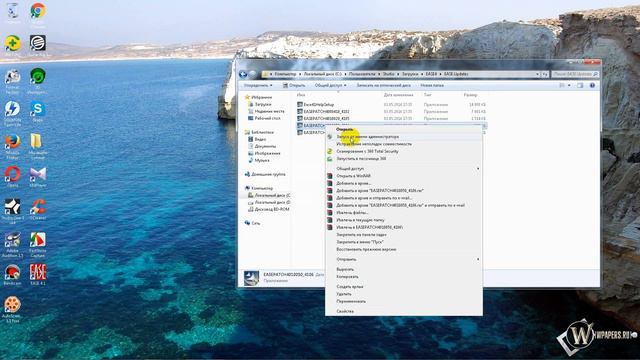Launch FastStone Capture desktop shortcut
The image size is (640, 360).
point(38,240)
